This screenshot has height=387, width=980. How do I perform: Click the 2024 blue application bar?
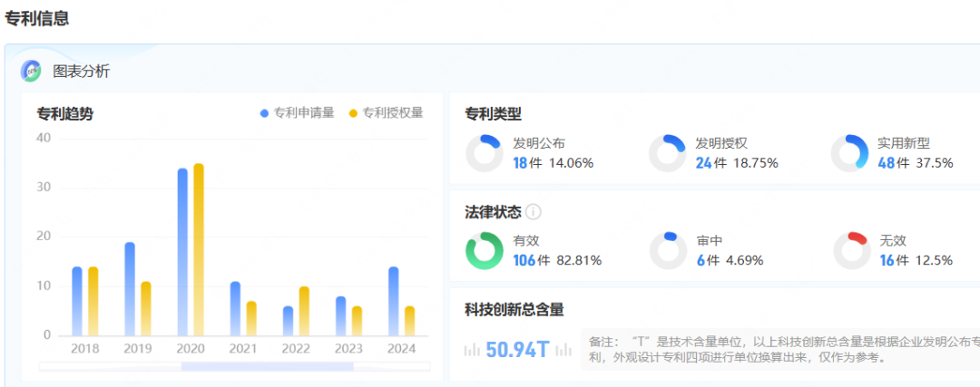[393, 301]
